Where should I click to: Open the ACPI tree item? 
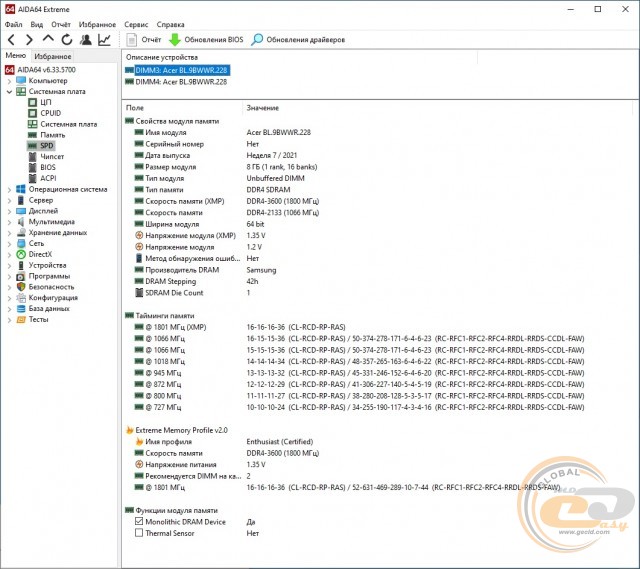tap(48, 178)
